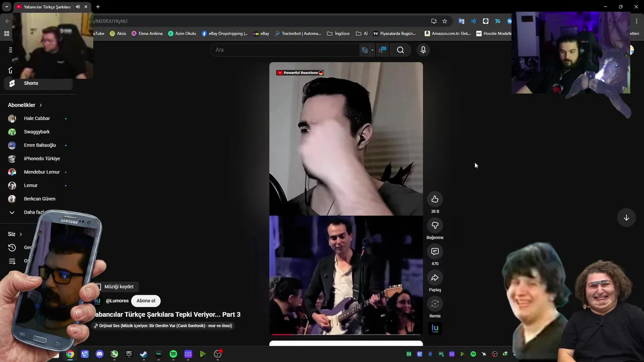Open Hale Cabbar subscription channel
The width and height of the screenshot is (644, 362).
pos(37,119)
